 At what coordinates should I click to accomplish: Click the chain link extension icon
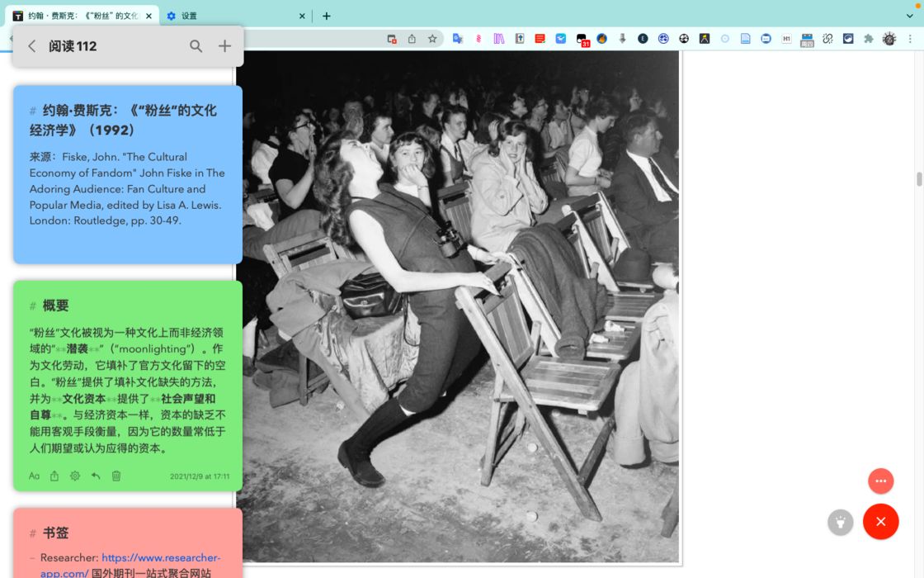[827, 39]
